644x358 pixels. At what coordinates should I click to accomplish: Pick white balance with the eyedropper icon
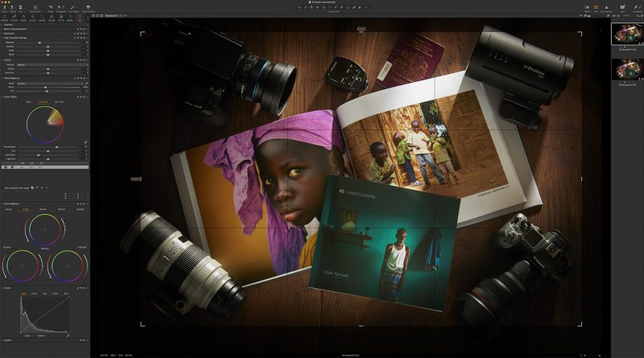[85, 85]
